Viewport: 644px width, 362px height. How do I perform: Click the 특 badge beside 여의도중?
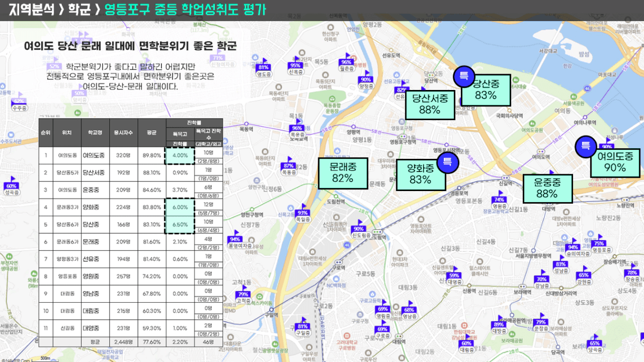(x=586, y=146)
